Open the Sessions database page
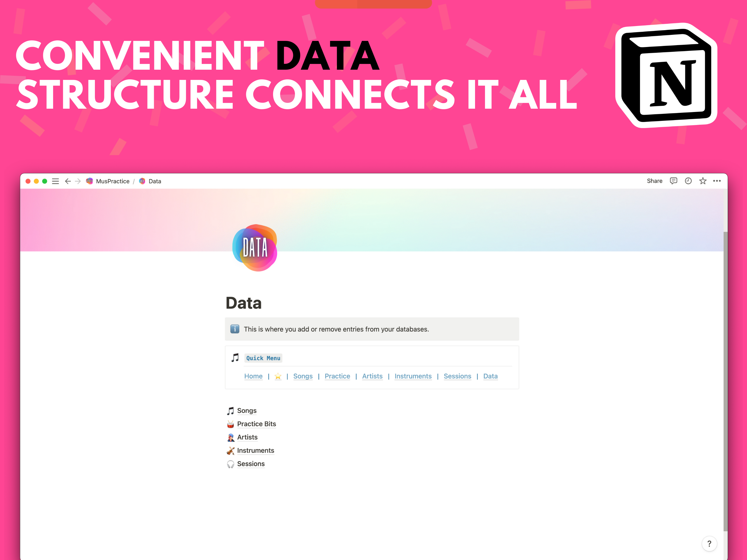Viewport: 747px width, 560px height. [251, 464]
